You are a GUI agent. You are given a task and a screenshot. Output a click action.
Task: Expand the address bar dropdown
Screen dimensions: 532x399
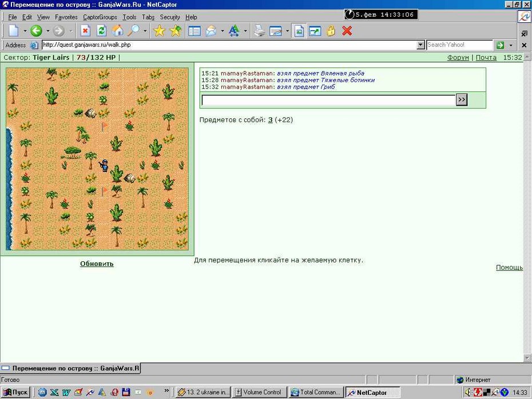pyautogui.click(x=420, y=45)
